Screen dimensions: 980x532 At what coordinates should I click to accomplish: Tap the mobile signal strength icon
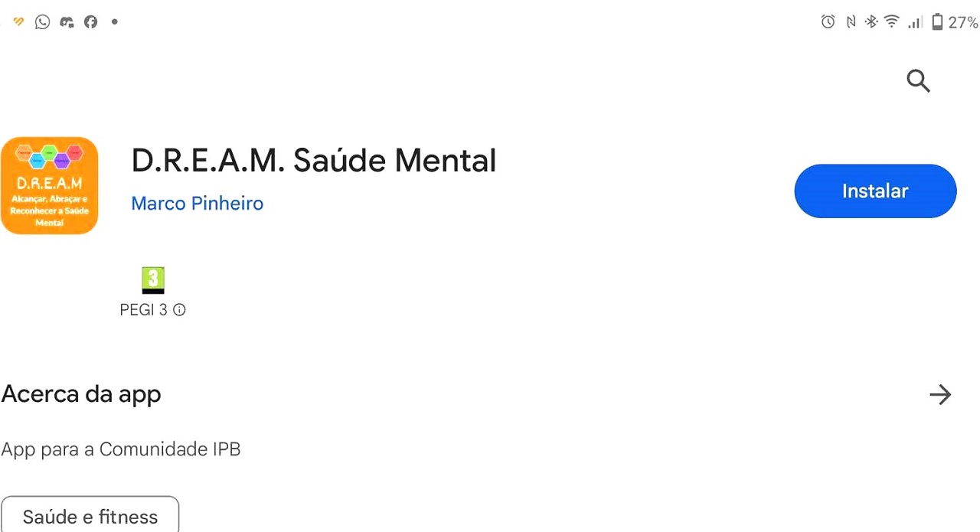coord(915,23)
